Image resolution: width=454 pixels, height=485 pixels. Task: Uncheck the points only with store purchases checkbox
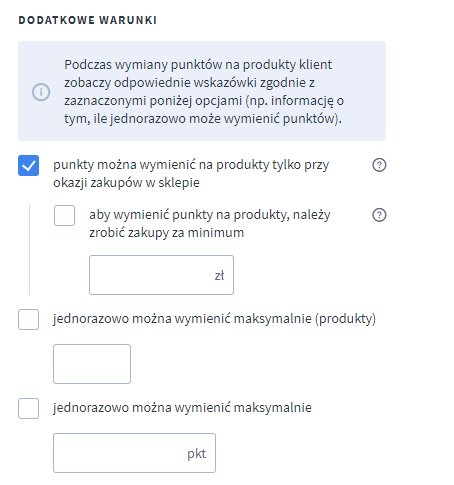click(28, 165)
